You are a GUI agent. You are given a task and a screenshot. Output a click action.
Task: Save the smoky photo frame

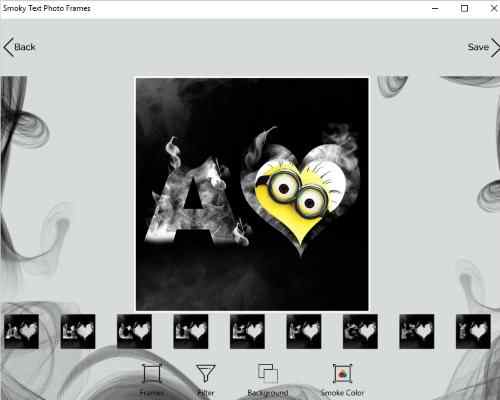pos(483,47)
